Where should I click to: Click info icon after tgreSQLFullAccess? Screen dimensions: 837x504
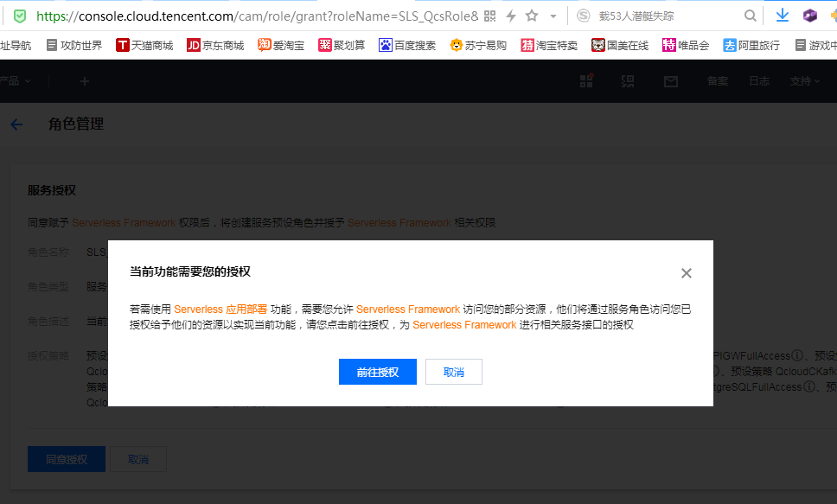pyautogui.click(x=808, y=386)
